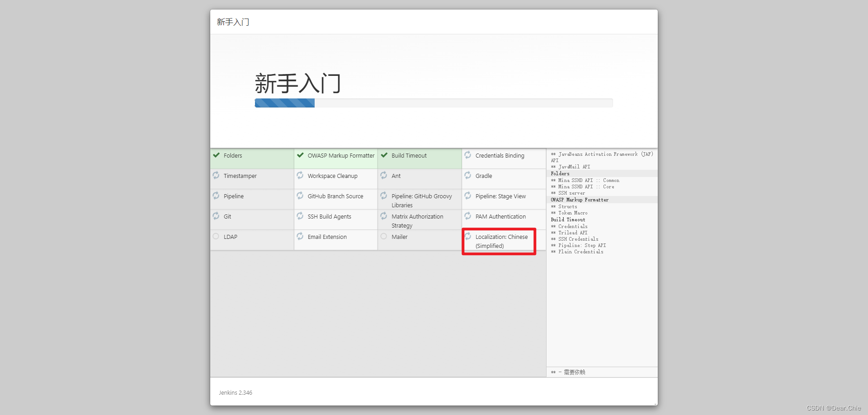This screenshot has height=415, width=868.
Task: Select the Mailer plugin text
Action: (400, 237)
